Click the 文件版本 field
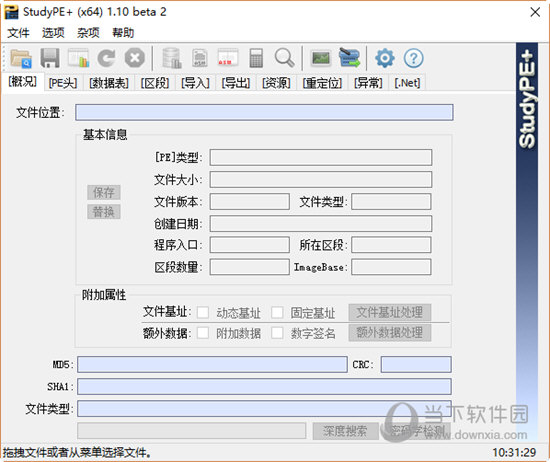 pos(249,202)
